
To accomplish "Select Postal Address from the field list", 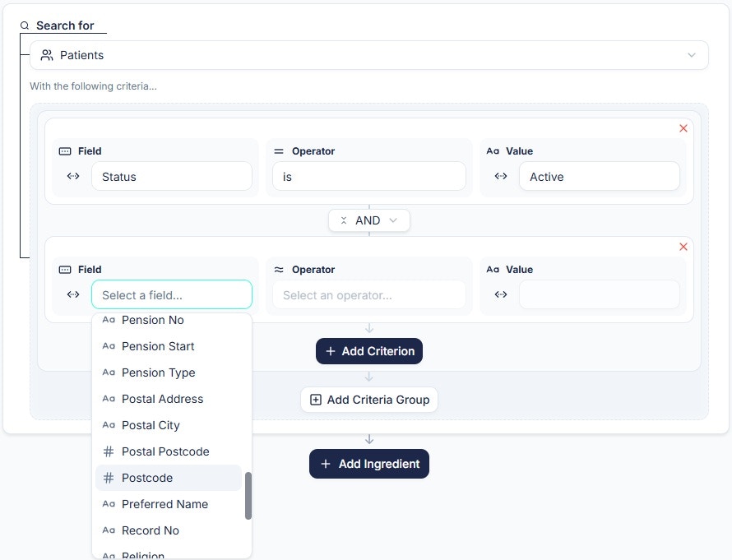I will pyautogui.click(x=162, y=399).
